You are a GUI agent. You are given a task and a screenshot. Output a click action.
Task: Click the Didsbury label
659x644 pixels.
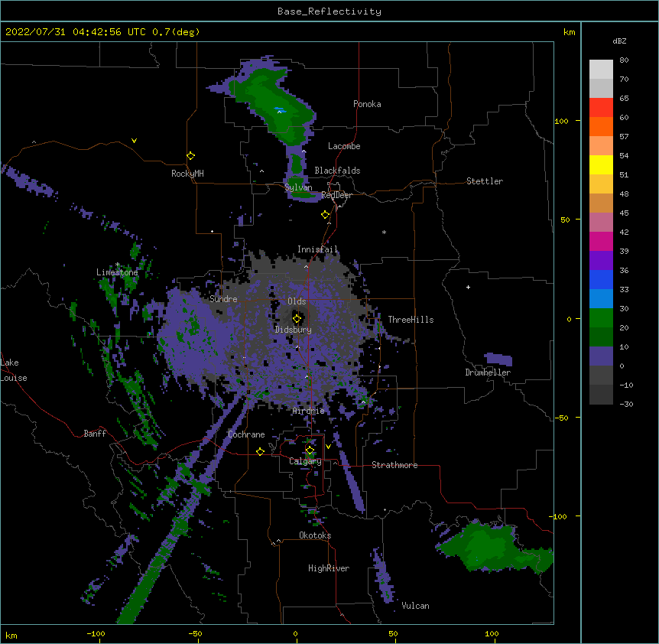click(x=293, y=330)
